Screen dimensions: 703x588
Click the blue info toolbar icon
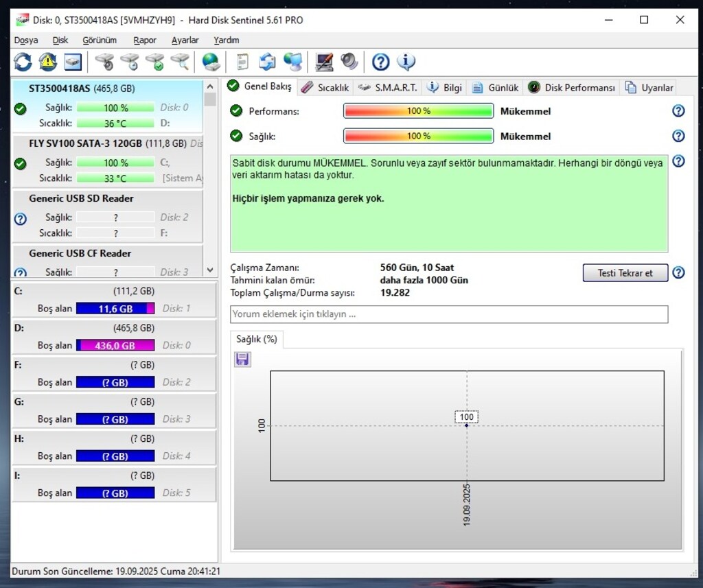tap(406, 62)
